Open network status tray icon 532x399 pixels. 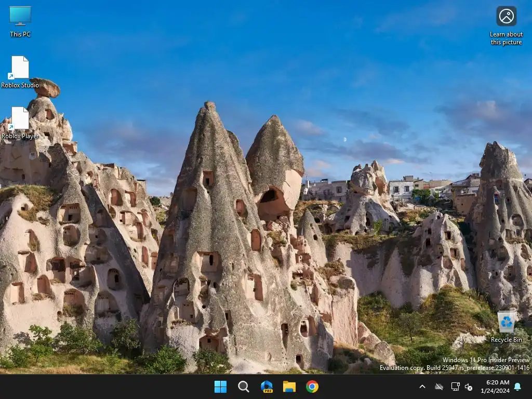tap(455, 387)
